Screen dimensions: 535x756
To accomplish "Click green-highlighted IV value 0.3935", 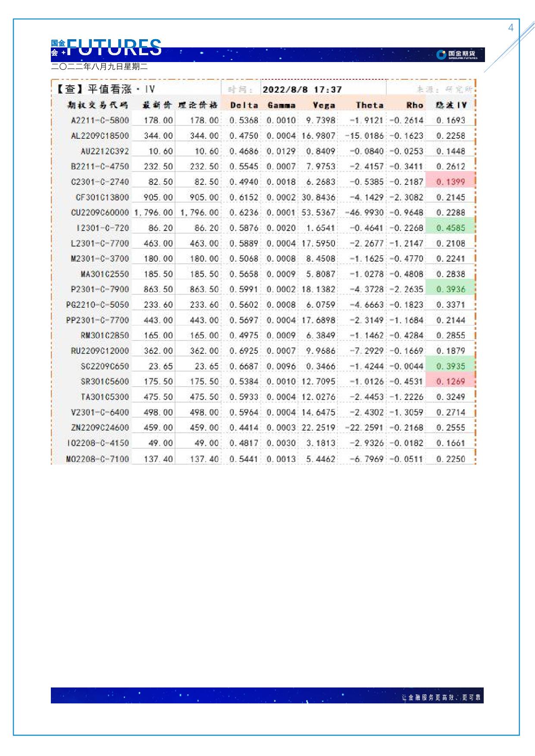I will 451,366.
